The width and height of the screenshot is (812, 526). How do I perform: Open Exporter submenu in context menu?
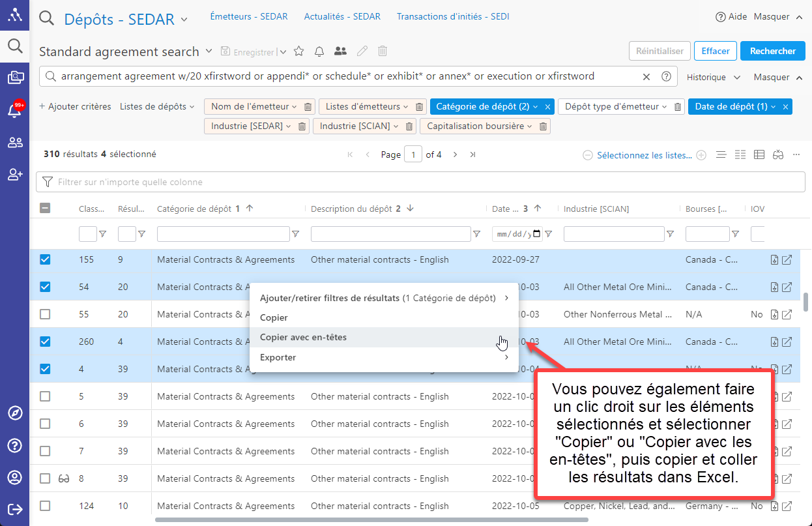pos(384,357)
